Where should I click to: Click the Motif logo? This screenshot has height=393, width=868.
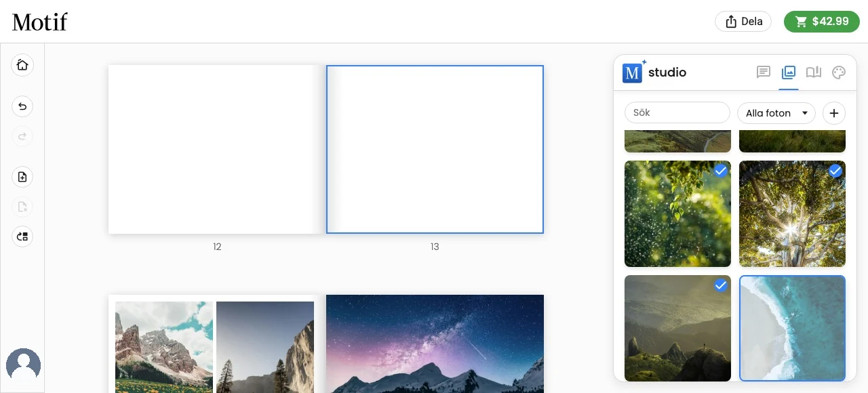40,22
